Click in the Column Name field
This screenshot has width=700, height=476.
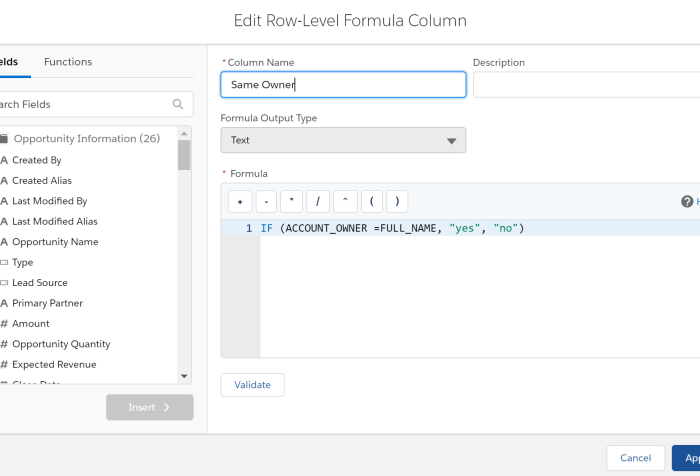click(343, 85)
